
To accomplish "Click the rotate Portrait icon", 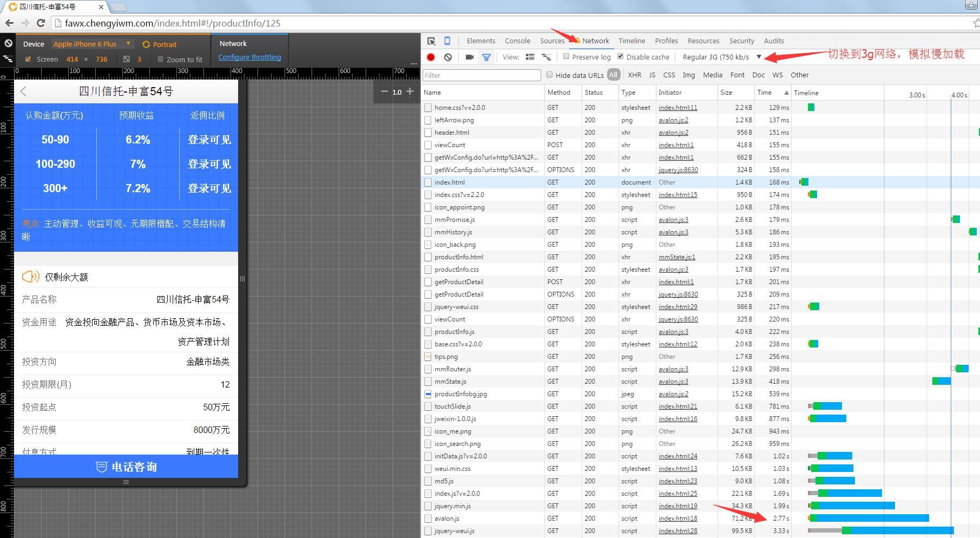I will click(146, 44).
